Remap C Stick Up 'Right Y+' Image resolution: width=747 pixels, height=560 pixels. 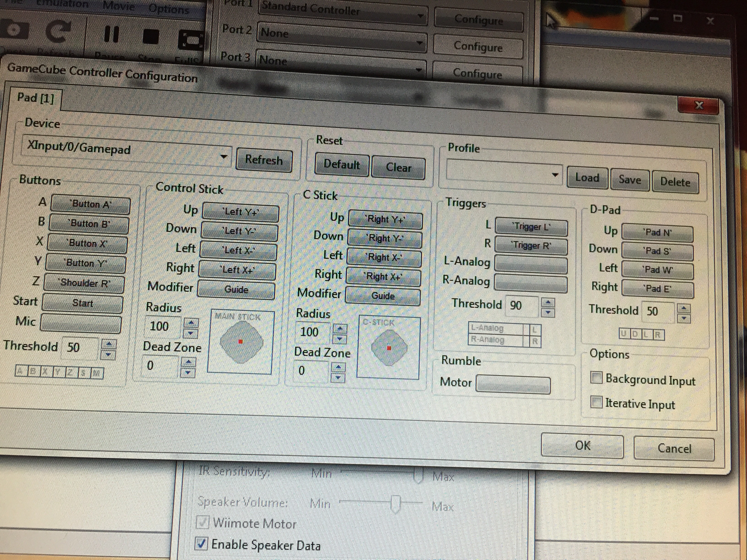pos(385,219)
